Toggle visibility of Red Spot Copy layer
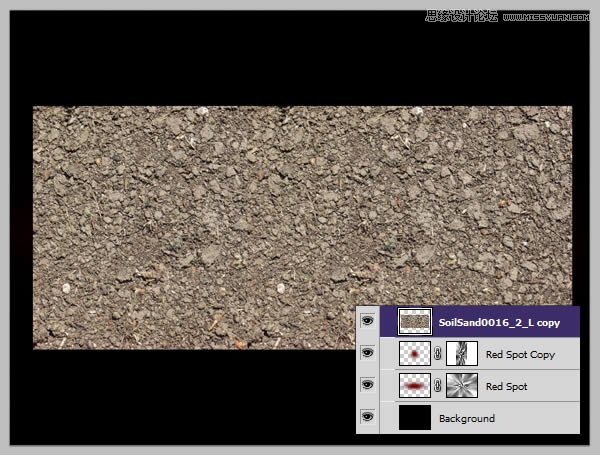 click(x=368, y=354)
